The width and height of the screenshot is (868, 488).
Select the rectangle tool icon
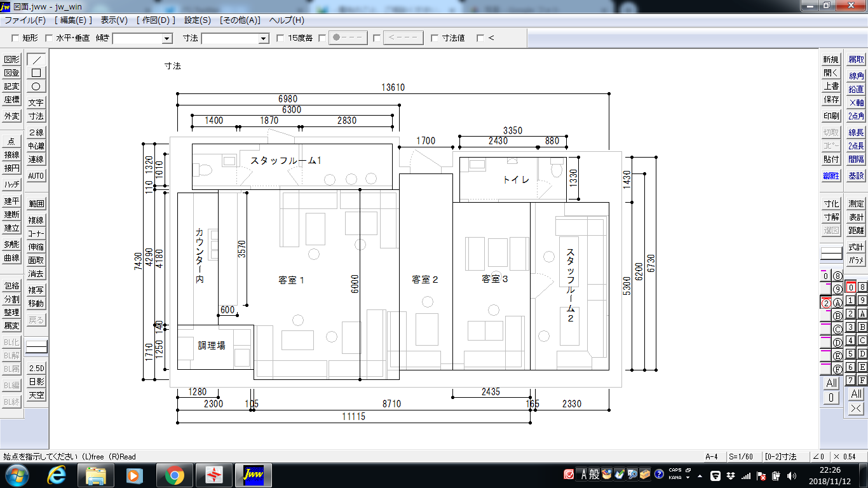pos(36,72)
